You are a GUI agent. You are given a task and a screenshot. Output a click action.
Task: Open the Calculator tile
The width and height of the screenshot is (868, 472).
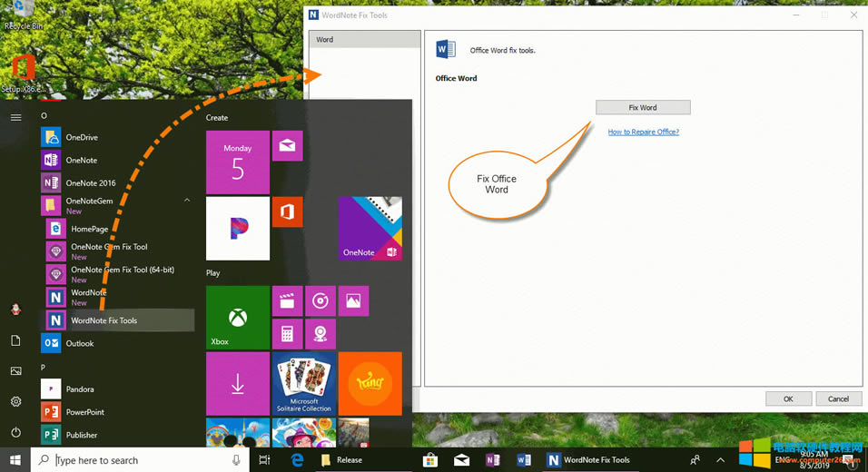pos(287,334)
